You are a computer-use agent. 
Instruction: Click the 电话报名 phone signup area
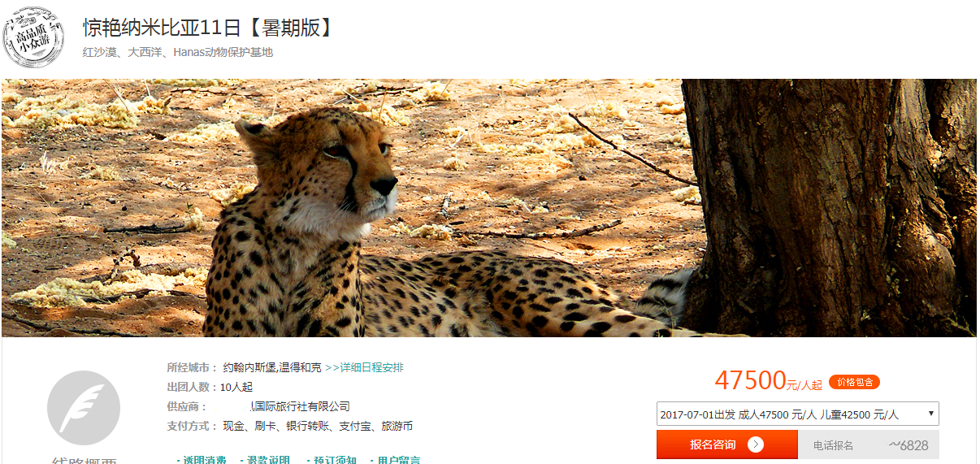point(869,444)
